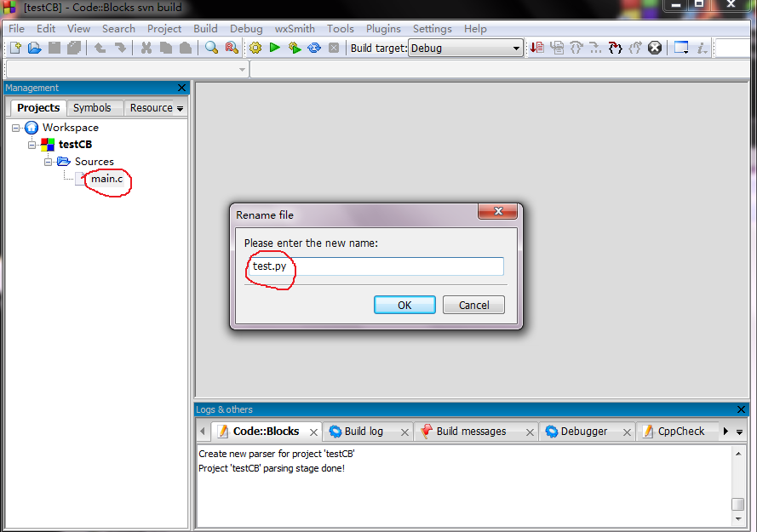Click the Open file folder icon
Screen dimensions: 757x532
pyautogui.click(x=35, y=48)
